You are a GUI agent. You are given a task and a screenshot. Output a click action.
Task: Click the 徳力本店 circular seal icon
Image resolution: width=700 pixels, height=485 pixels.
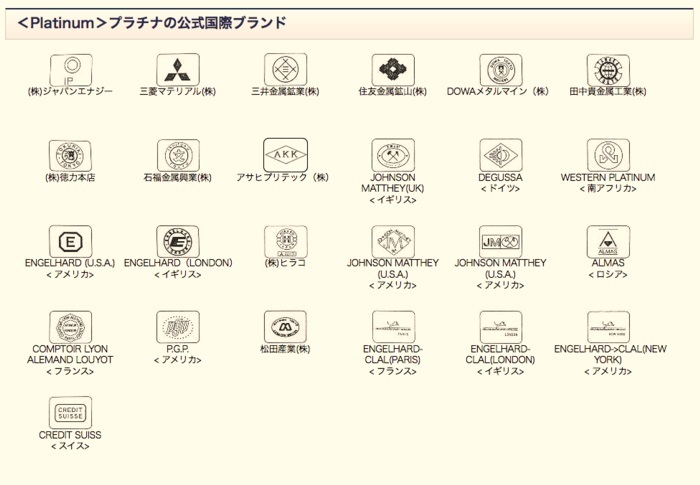pyautogui.click(x=70, y=156)
